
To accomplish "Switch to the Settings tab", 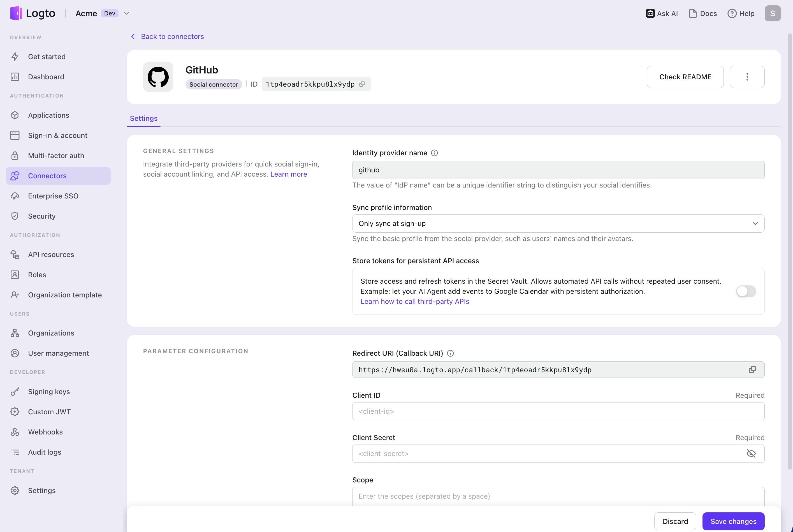I will (x=143, y=118).
